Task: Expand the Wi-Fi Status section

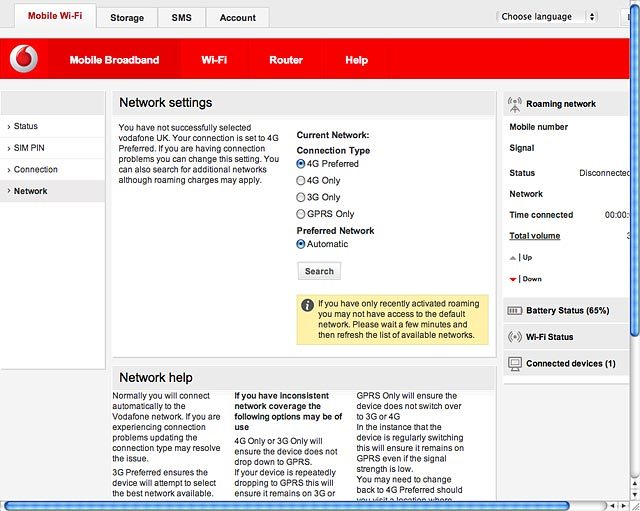Action: [566, 337]
